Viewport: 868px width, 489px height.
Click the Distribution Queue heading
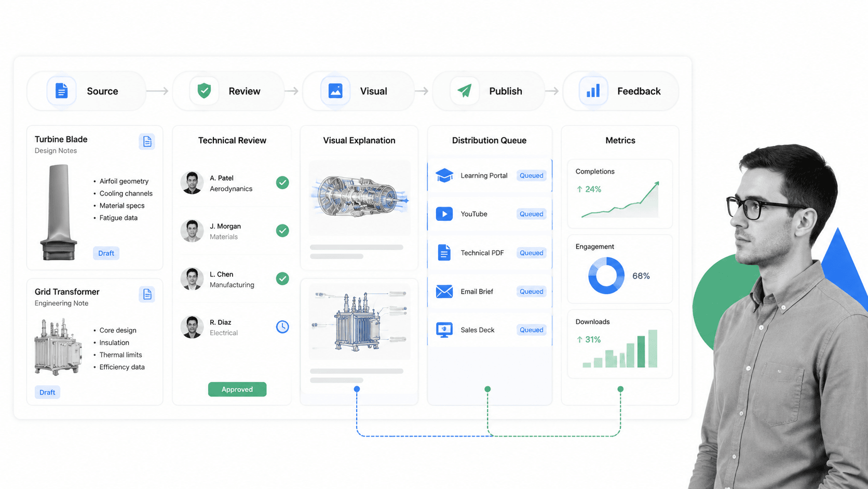click(489, 140)
